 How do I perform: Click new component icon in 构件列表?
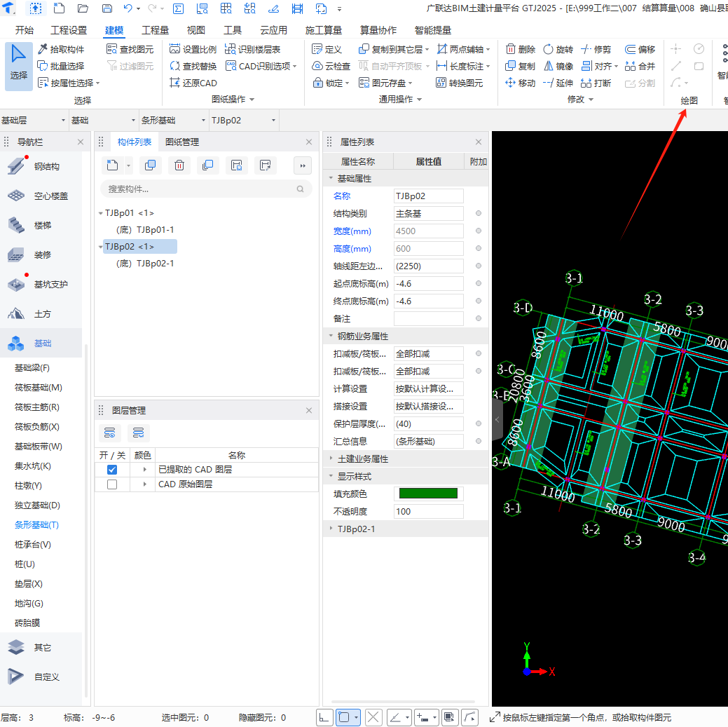(112, 165)
